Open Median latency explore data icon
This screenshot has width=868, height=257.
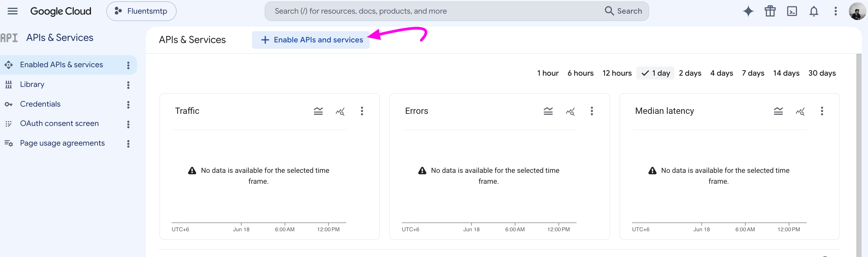800,111
